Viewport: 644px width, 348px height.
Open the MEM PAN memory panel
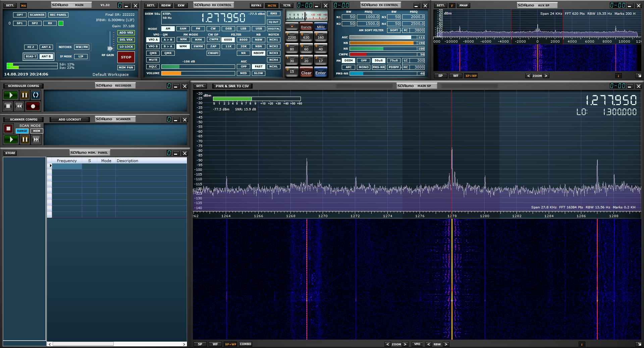click(x=126, y=67)
